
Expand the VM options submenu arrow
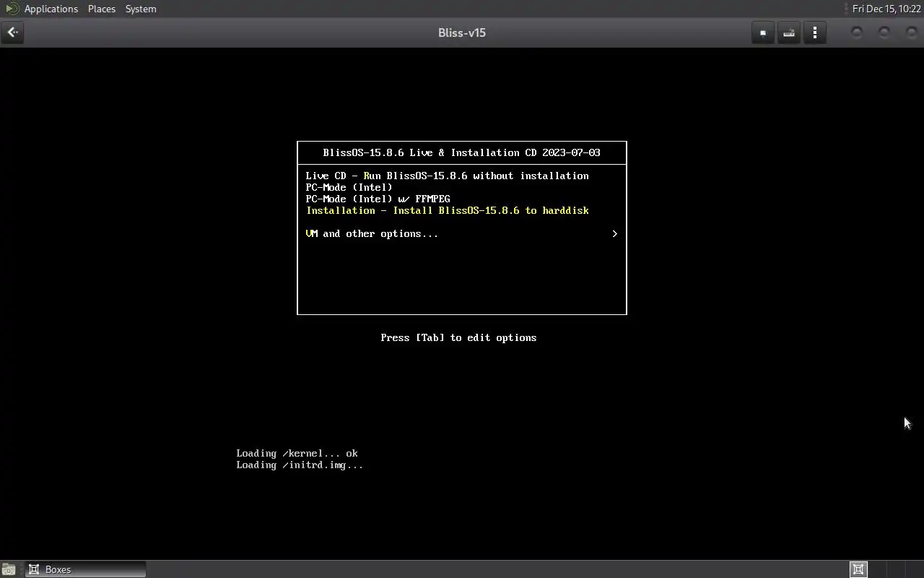pyautogui.click(x=614, y=233)
